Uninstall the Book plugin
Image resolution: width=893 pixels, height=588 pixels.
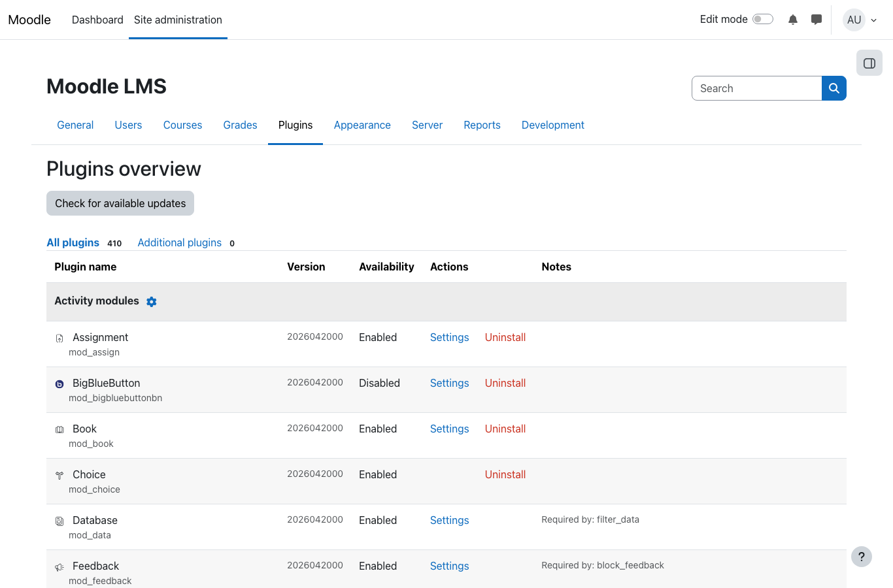click(x=505, y=429)
